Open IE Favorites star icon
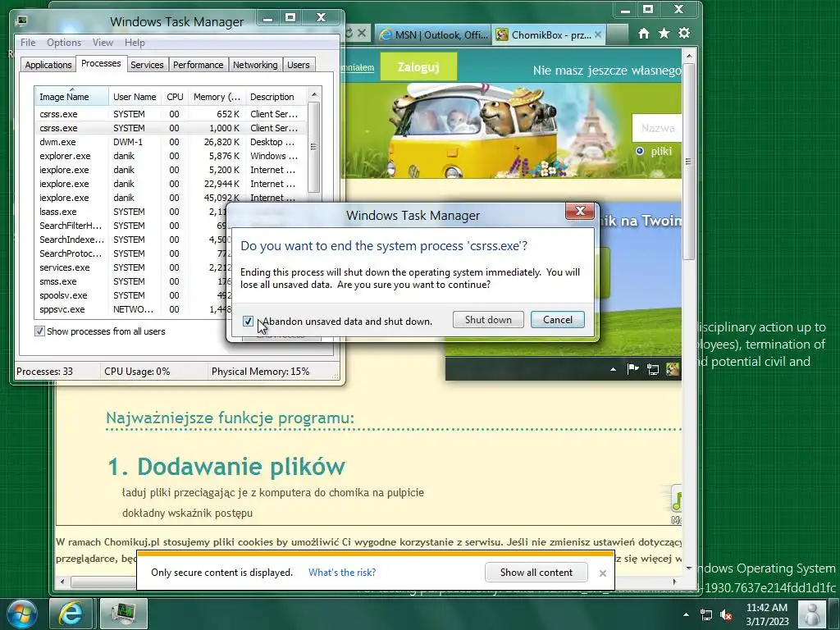840x630 pixels. [x=664, y=34]
